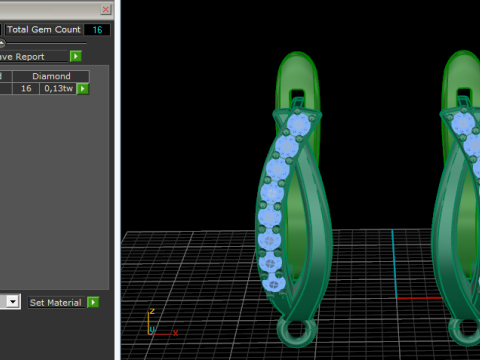Click the green arrow next to 0,13tw
The width and height of the screenshot is (480, 360).
tap(83, 89)
